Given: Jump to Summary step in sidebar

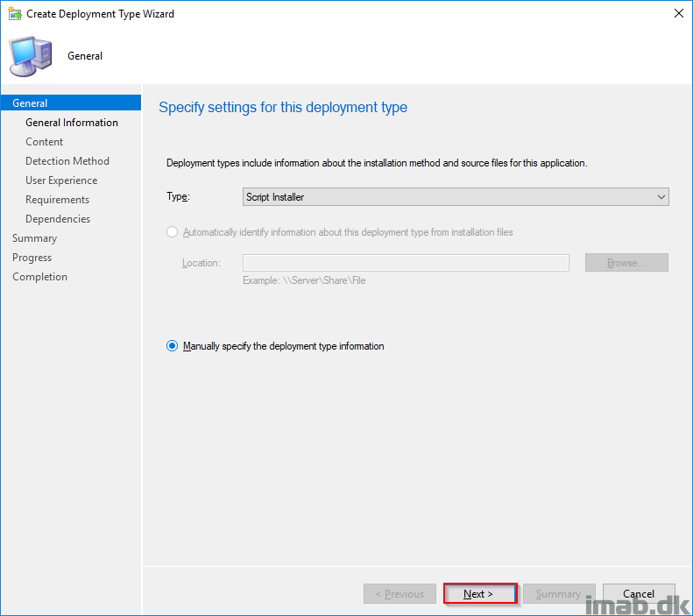Looking at the screenshot, I should [34, 238].
